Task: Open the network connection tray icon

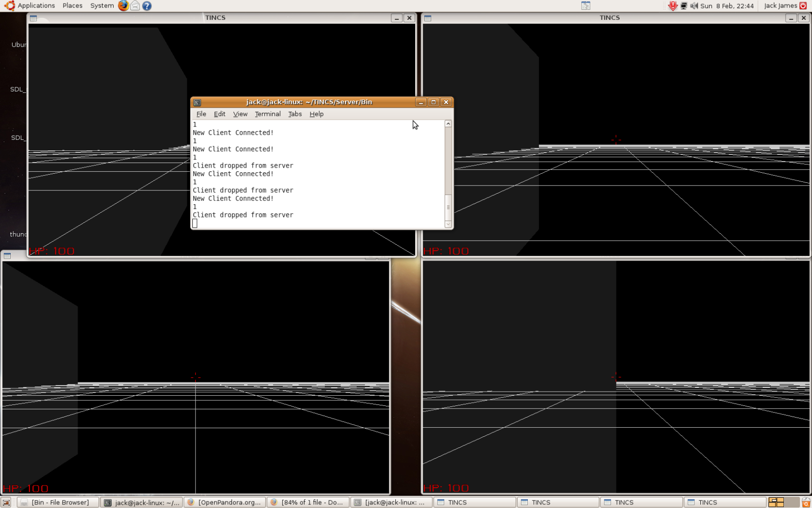Action: (684, 6)
